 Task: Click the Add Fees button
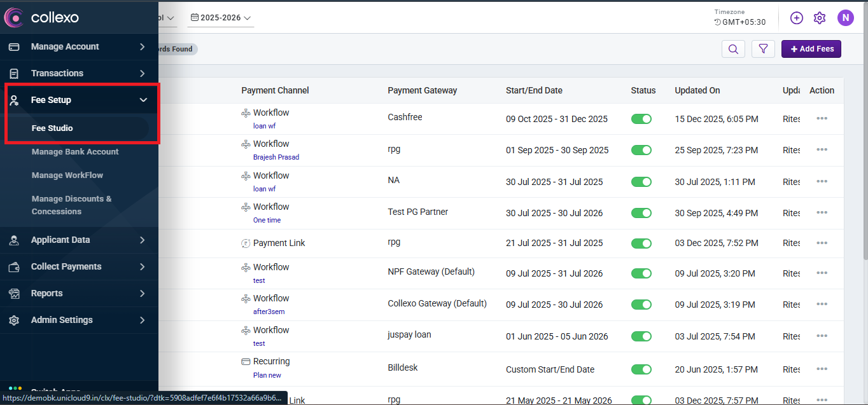(811, 49)
